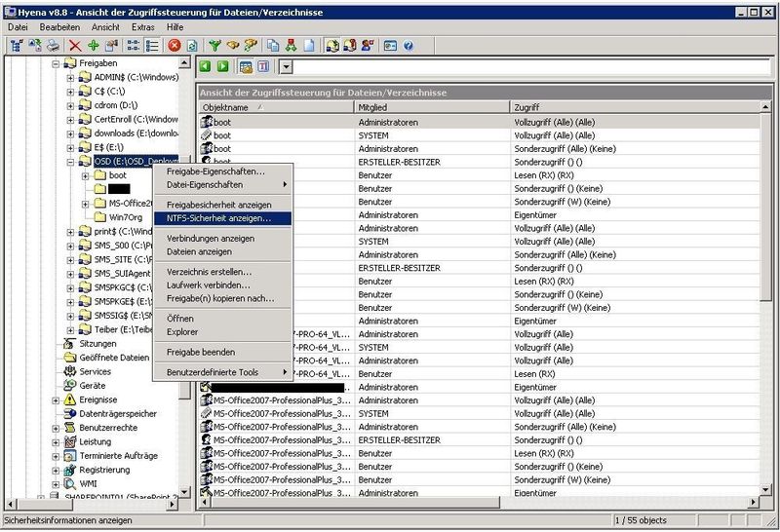Expand the Ereignisse tree node

coord(56,400)
